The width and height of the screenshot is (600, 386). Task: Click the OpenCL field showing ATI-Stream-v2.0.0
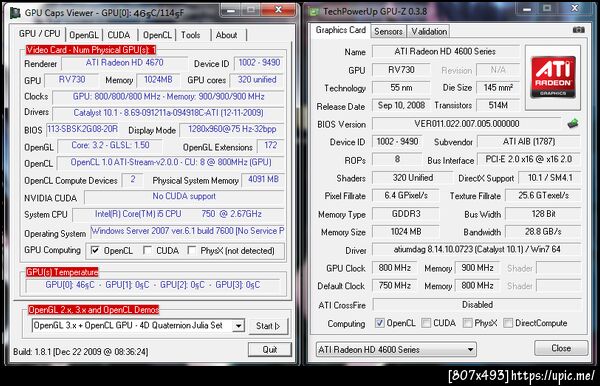click(171, 162)
